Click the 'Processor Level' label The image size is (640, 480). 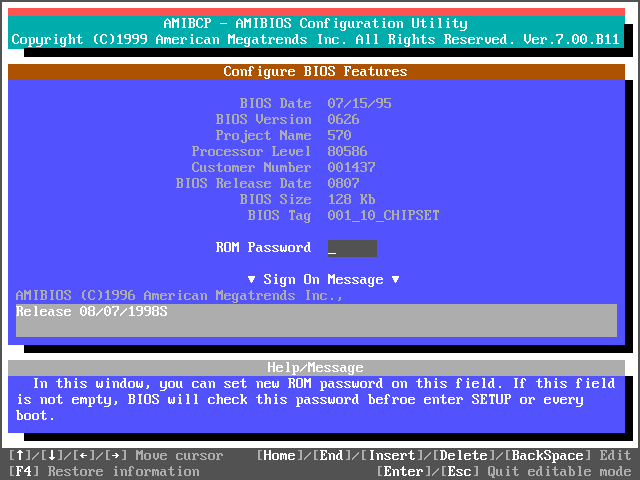click(x=251, y=151)
